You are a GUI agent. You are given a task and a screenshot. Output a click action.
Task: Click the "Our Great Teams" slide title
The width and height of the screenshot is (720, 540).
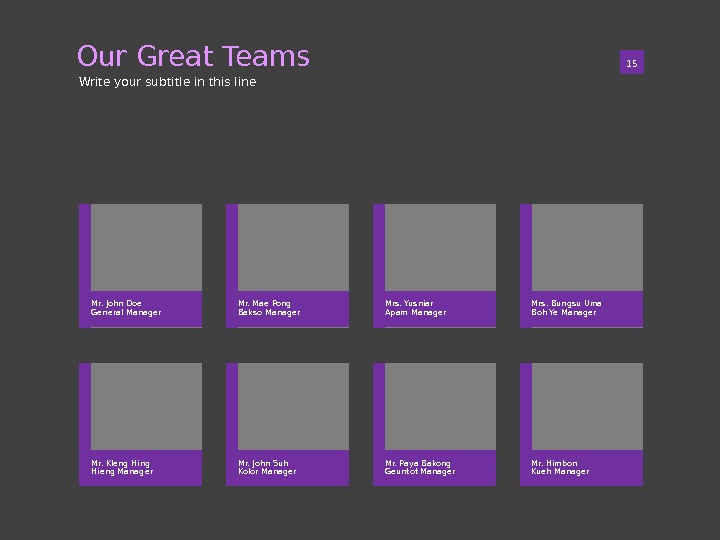click(x=193, y=57)
